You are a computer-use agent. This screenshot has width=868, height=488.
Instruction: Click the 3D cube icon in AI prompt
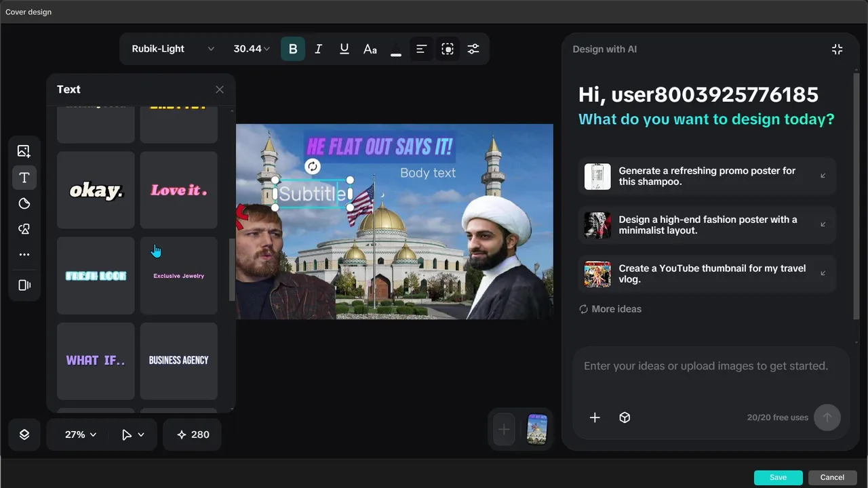coord(625,418)
